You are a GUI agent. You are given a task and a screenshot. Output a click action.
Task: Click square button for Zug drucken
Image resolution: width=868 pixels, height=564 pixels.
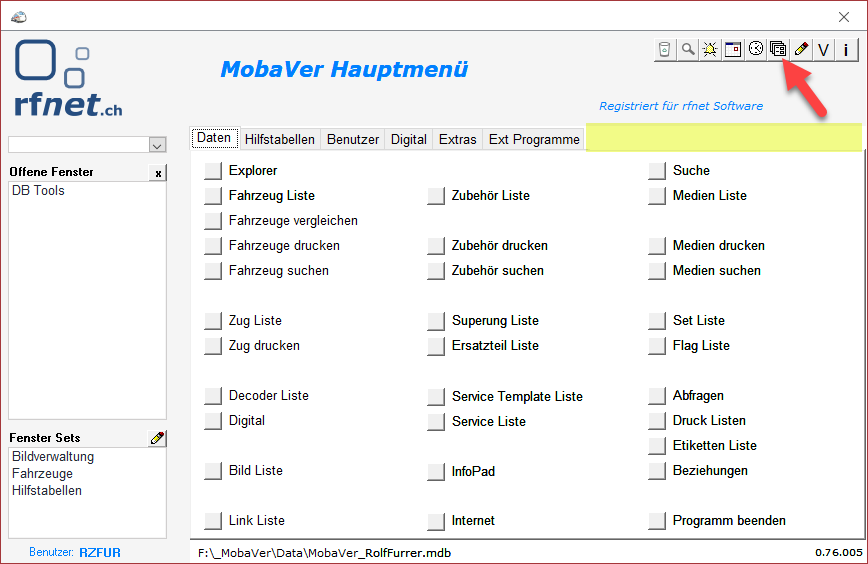coord(213,346)
